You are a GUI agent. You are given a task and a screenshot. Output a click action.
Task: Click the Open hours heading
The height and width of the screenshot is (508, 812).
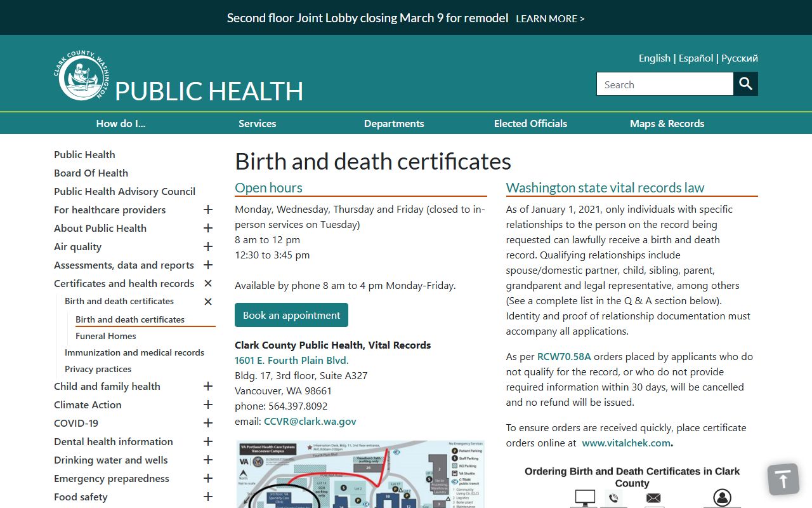[x=268, y=187]
